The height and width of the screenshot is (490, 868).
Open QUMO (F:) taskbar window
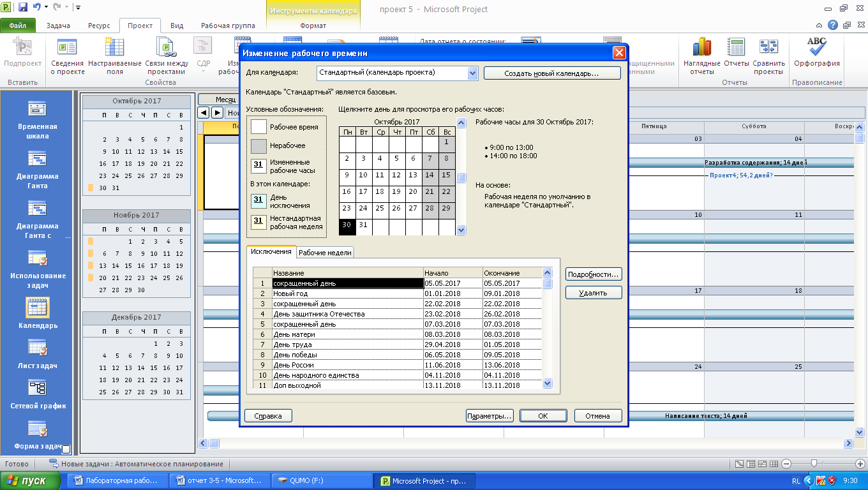[x=321, y=481]
